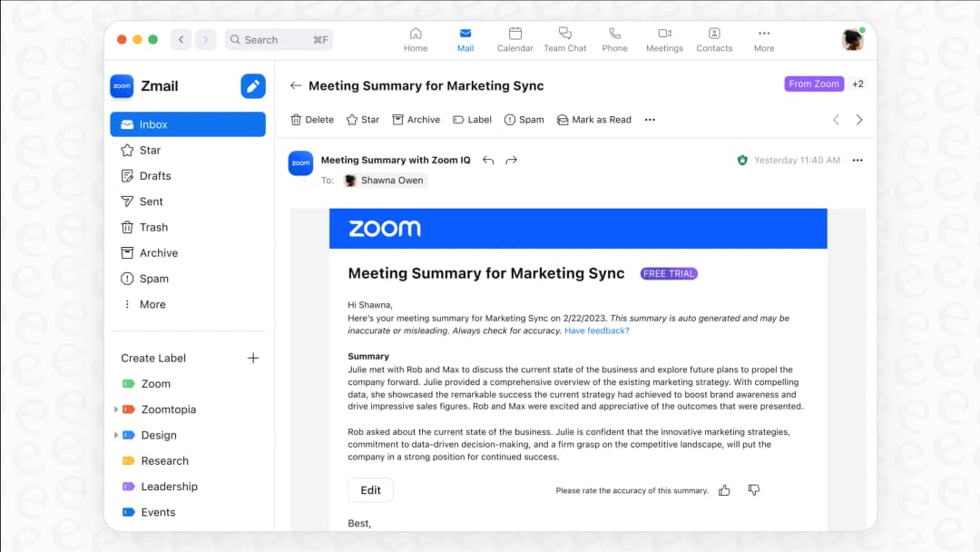Add a new label with plus icon
980x552 pixels.
pyautogui.click(x=252, y=358)
